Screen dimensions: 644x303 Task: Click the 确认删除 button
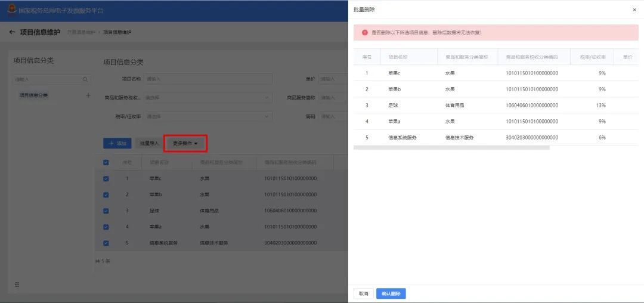pos(391,293)
